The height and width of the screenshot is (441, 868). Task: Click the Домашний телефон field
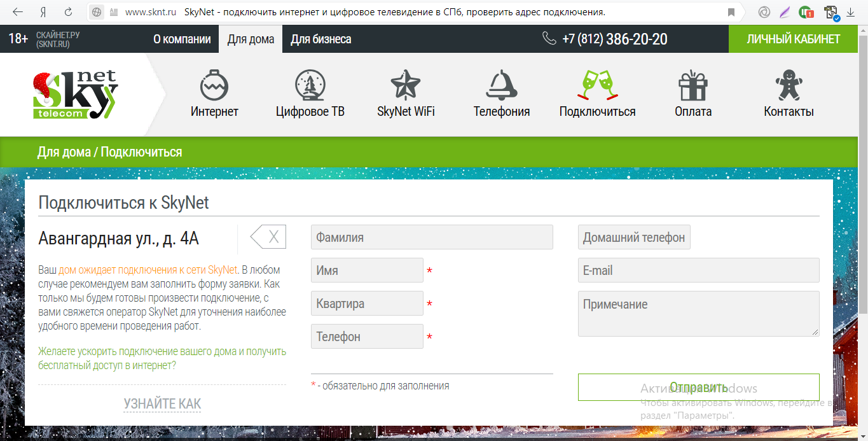pyautogui.click(x=634, y=237)
